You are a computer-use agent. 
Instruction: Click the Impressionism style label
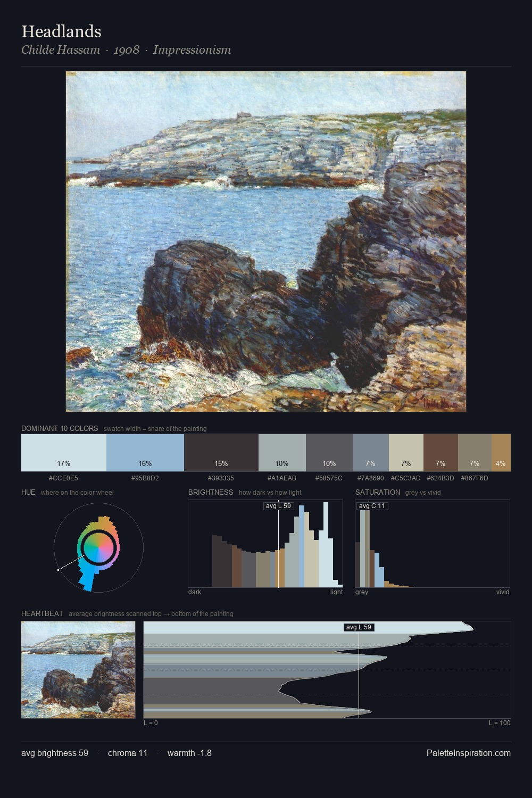coord(192,50)
